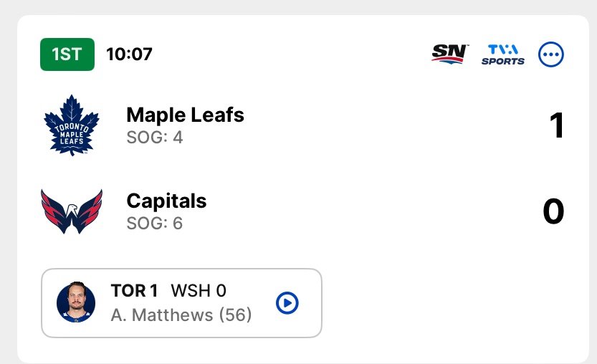Click the Maple Leafs score of 1

[x=556, y=125]
